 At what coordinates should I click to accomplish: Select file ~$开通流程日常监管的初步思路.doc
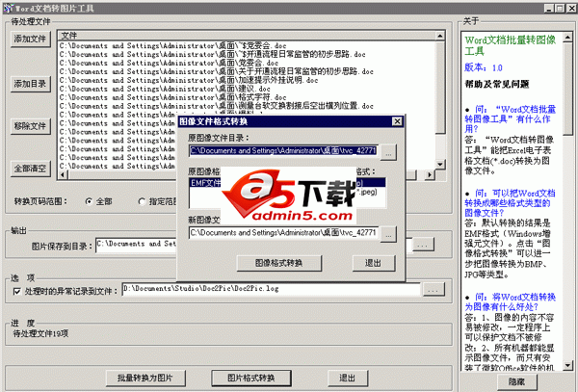point(213,55)
